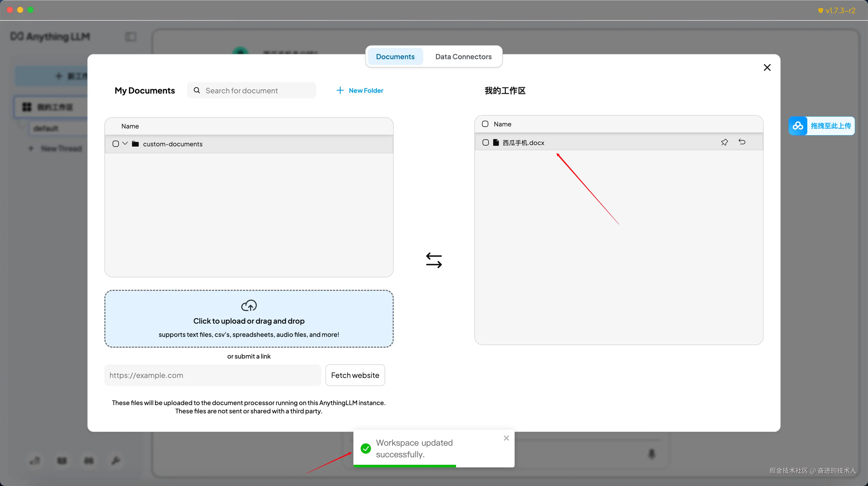Image resolution: width=868 pixels, height=486 pixels.
Task: Expand the custom-documents folder chevron
Action: (125, 144)
